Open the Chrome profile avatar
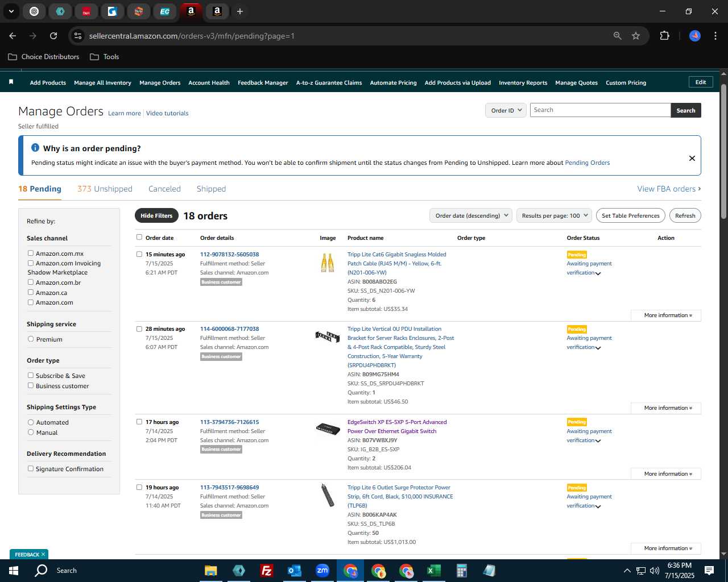 694,36
